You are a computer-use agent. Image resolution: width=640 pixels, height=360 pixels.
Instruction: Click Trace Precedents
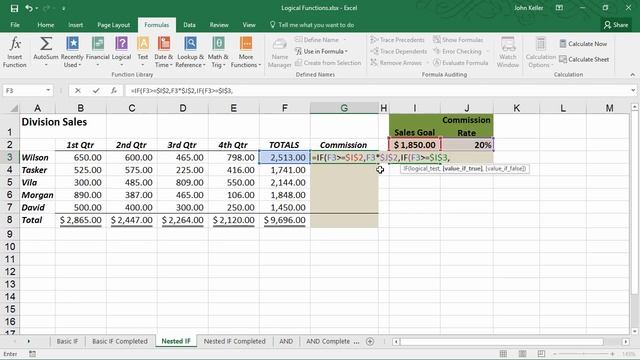[398, 40]
